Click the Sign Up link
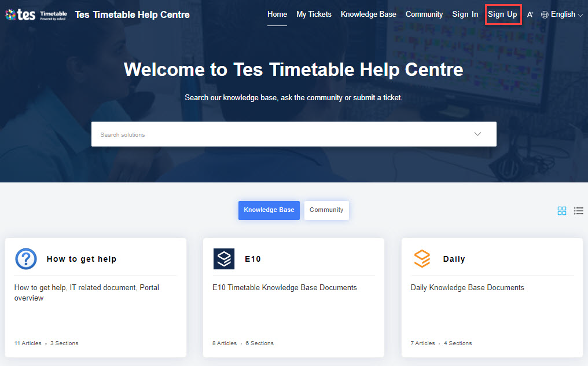This screenshot has height=366, width=588. click(502, 14)
